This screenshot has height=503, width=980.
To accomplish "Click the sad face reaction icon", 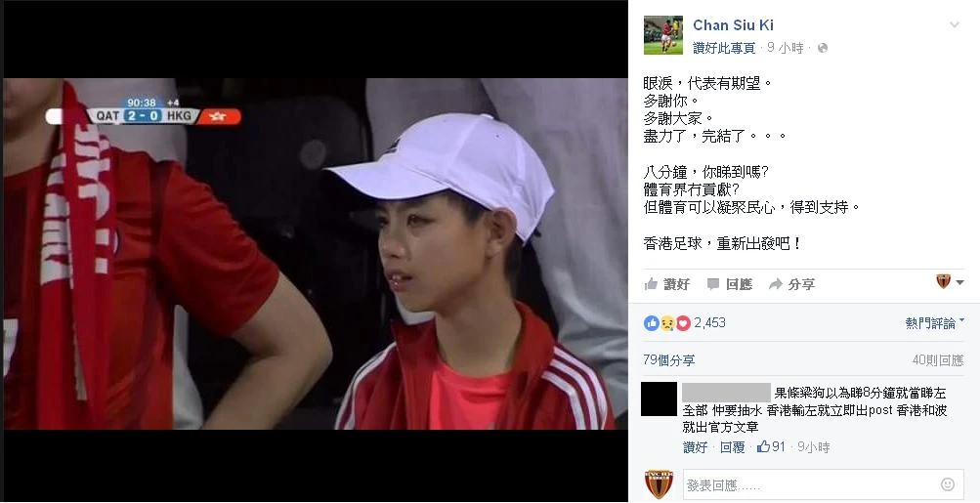I will point(667,323).
